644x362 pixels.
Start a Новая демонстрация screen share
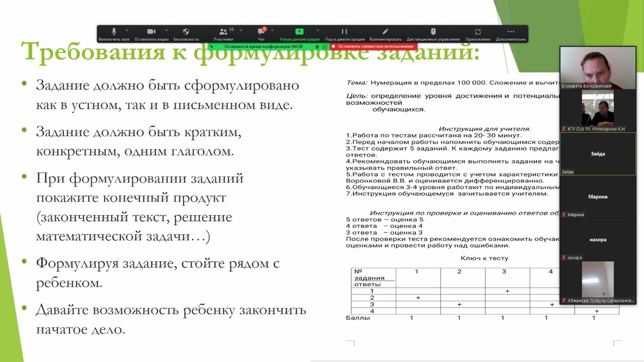(299, 32)
